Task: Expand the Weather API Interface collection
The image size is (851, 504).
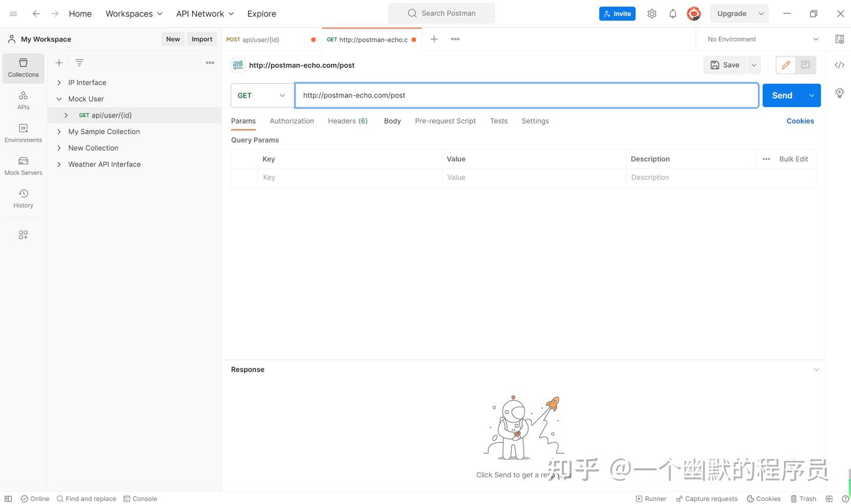Action: tap(59, 164)
